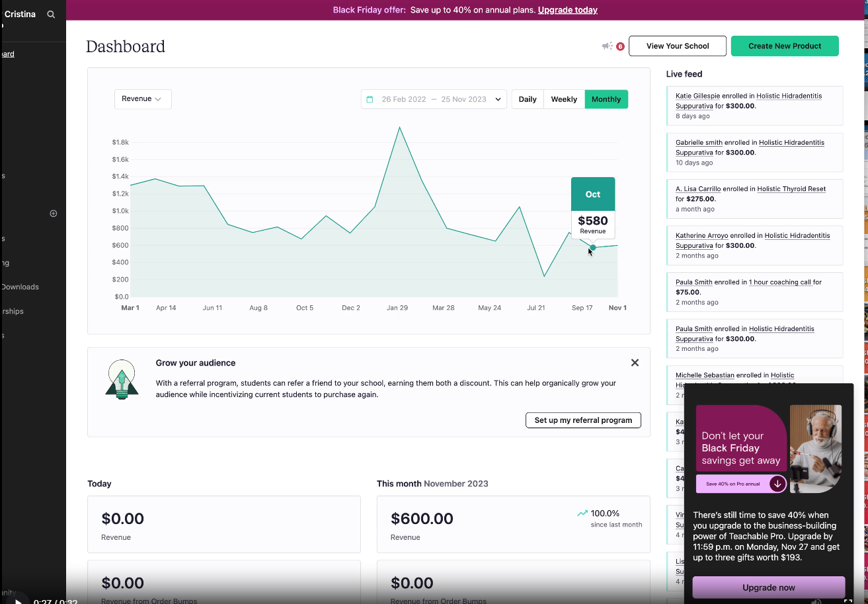The image size is (868, 604).
Task: Click the 'Grow your audience' title
Action: pos(196,363)
